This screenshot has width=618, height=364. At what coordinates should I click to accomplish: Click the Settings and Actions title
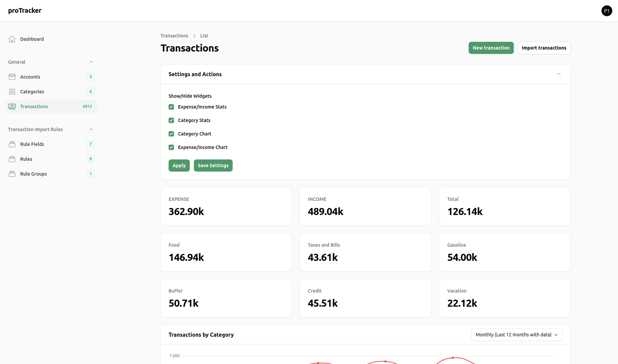point(195,74)
